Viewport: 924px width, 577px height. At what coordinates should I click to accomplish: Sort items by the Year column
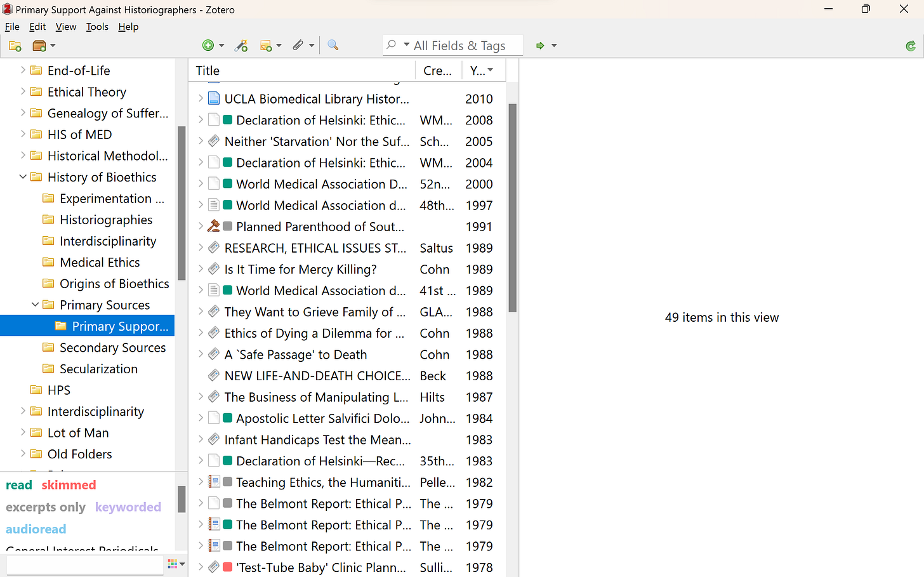[x=482, y=70]
